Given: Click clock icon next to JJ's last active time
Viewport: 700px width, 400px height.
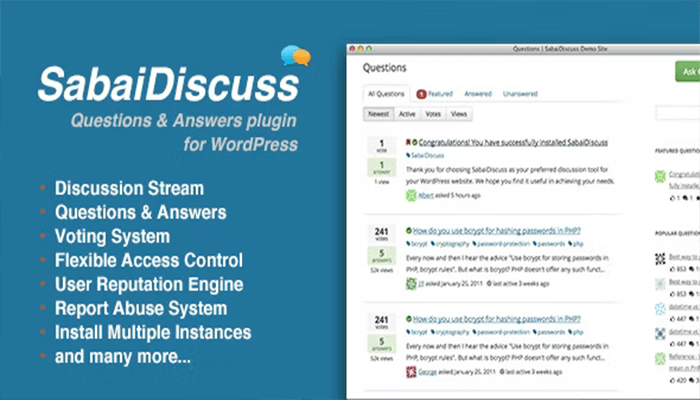Looking at the screenshot, I should 489,283.
